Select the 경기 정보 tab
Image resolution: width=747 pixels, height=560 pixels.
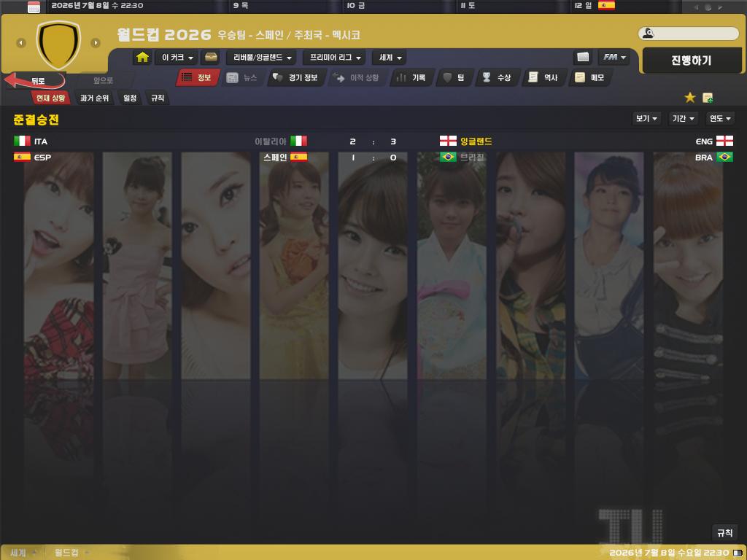point(295,78)
